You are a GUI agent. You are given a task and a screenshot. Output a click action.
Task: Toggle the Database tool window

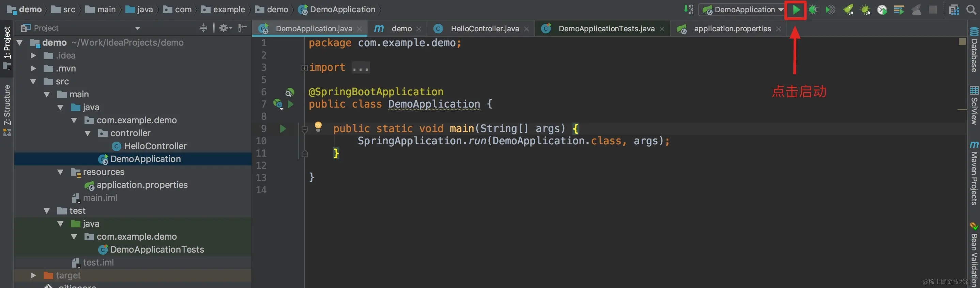[974, 50]
